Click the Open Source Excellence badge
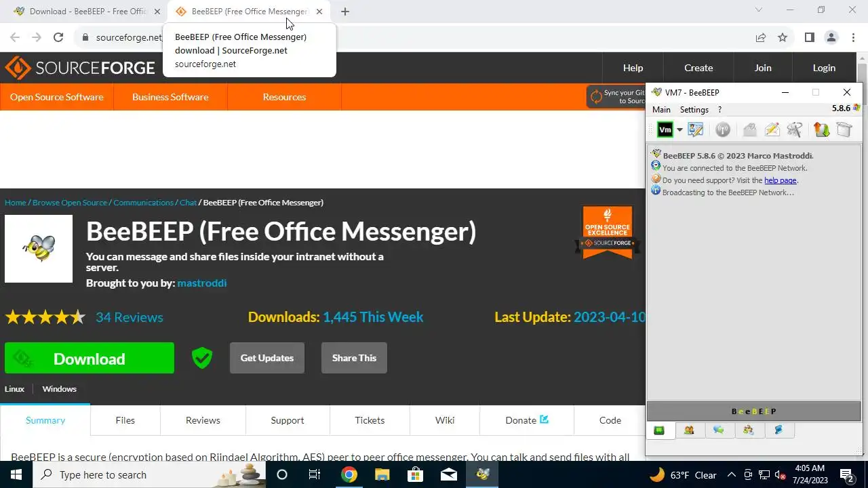The height and width of the screenshot is (488, 868). tap(608, 232)
